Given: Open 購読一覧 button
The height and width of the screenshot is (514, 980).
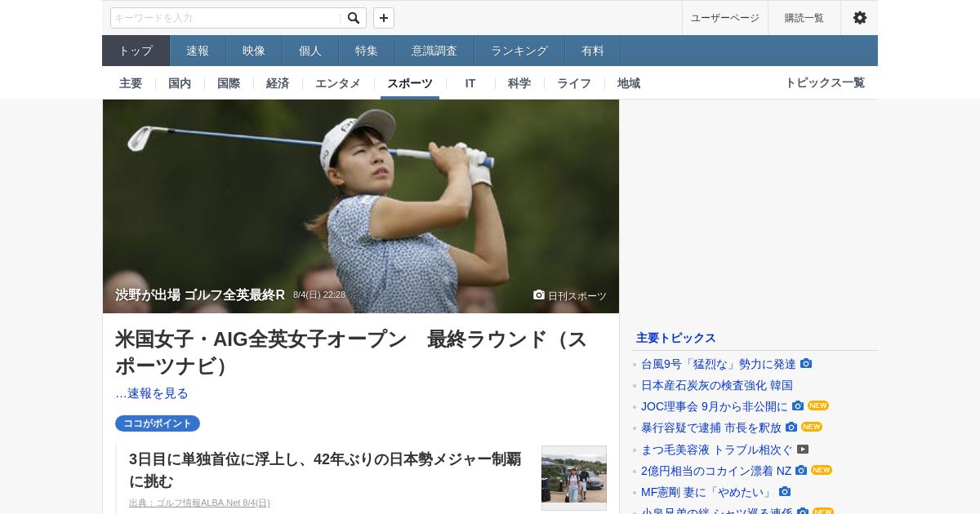Looking at the screenshot, I should click(x=804, y=18).
